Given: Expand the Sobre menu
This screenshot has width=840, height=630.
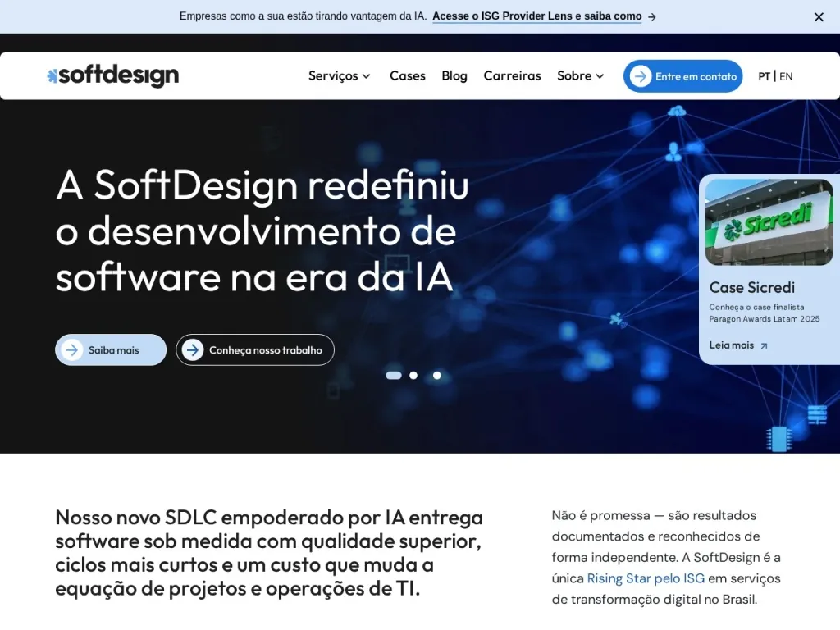Looking at the screenshot, I should tap(580, 76).
